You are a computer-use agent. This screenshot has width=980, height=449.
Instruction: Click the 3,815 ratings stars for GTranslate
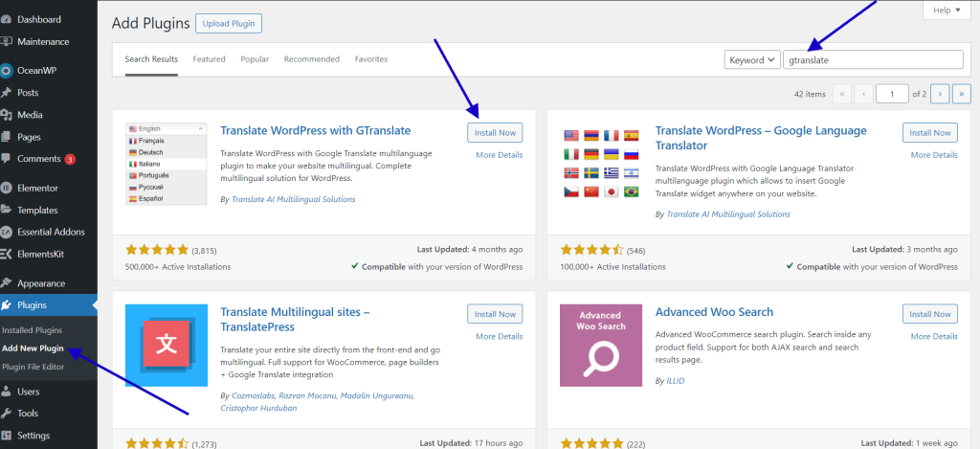157,250
